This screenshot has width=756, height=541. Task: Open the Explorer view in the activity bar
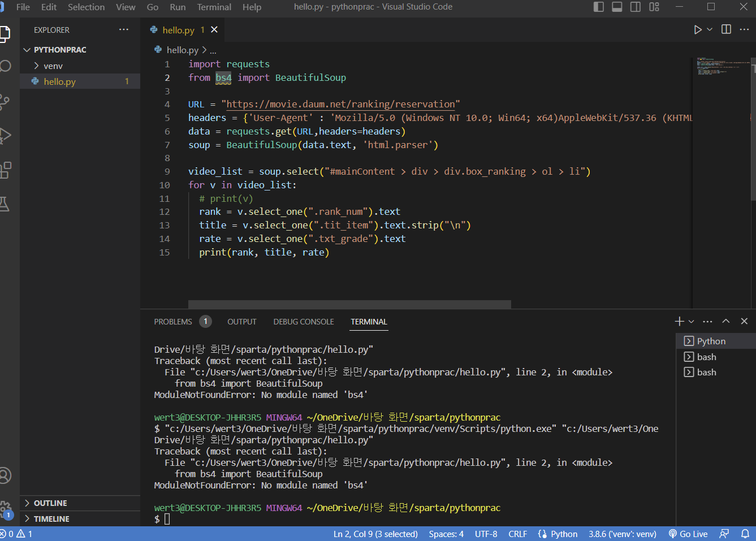(x=5, y=34)
